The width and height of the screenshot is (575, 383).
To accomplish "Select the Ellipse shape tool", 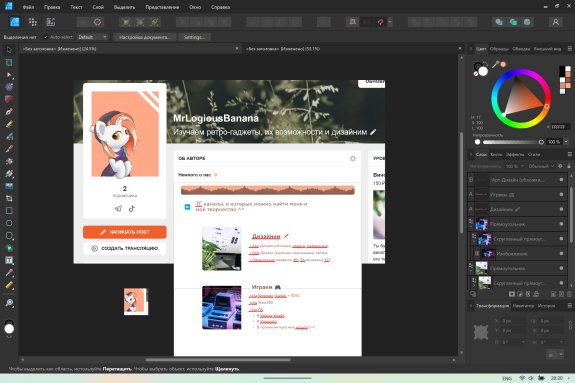I will pos(9,223).
